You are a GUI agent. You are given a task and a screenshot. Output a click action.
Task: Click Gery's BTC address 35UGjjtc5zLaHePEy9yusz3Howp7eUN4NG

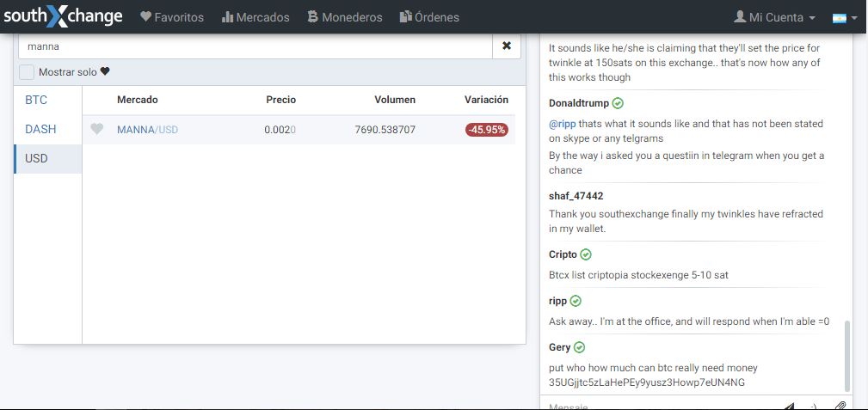[x=647, y=382]
